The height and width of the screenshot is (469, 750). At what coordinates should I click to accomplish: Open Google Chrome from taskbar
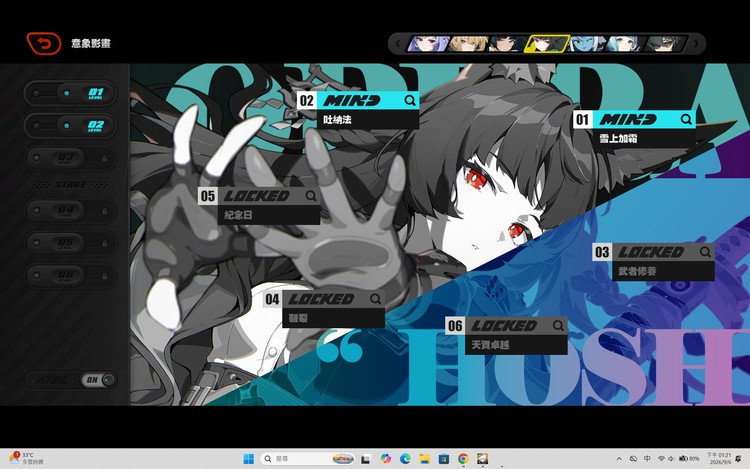[x=463, y=459]
